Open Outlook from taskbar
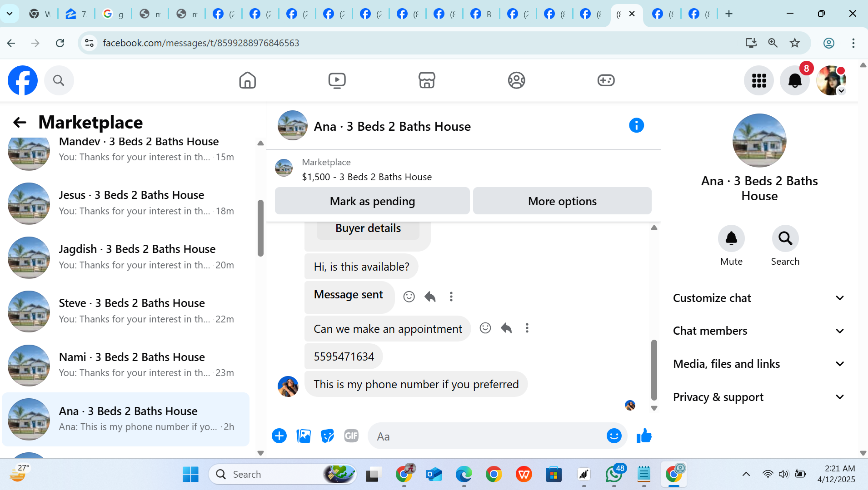The width and height of the screenshot is (868, 490). click(x=434, y=474)
